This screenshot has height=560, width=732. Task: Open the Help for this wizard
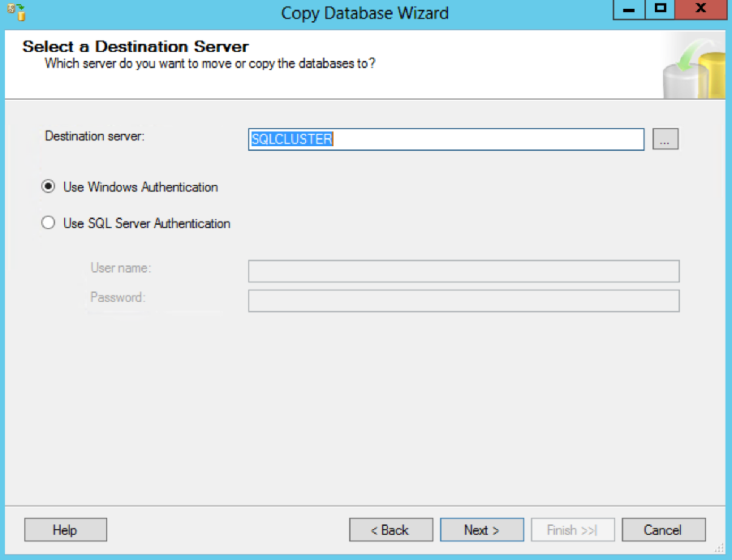tap(66, 530)
